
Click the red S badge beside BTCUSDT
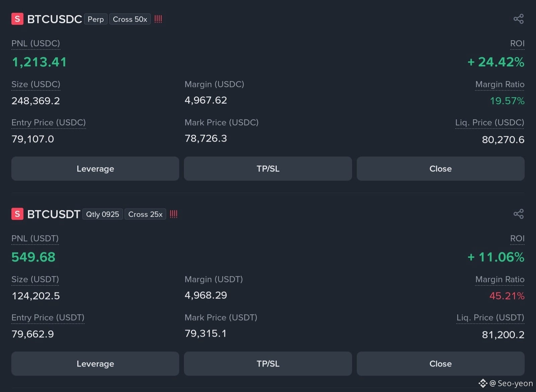[x=17, y=214]
